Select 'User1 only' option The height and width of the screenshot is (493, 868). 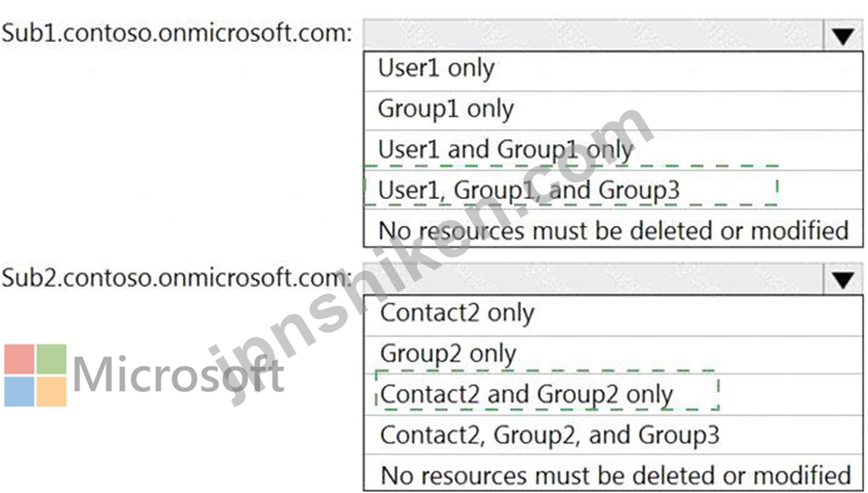pos(613,71)
